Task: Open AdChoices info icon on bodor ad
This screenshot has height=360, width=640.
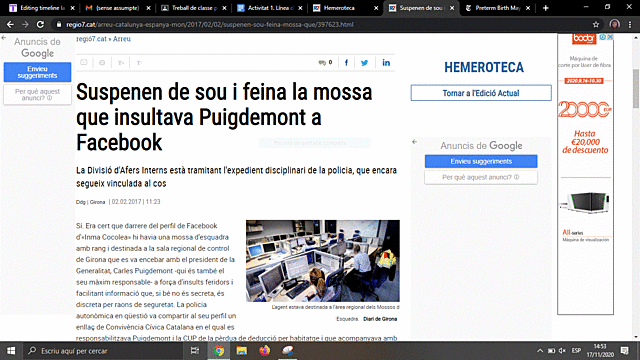Action: tap(603, 37)
